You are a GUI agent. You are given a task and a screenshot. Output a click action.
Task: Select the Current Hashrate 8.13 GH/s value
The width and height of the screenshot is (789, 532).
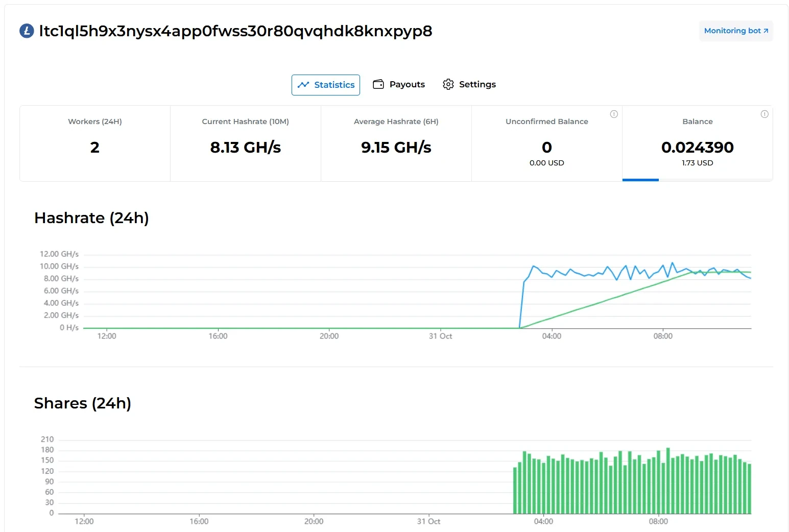tap(246, 148)
